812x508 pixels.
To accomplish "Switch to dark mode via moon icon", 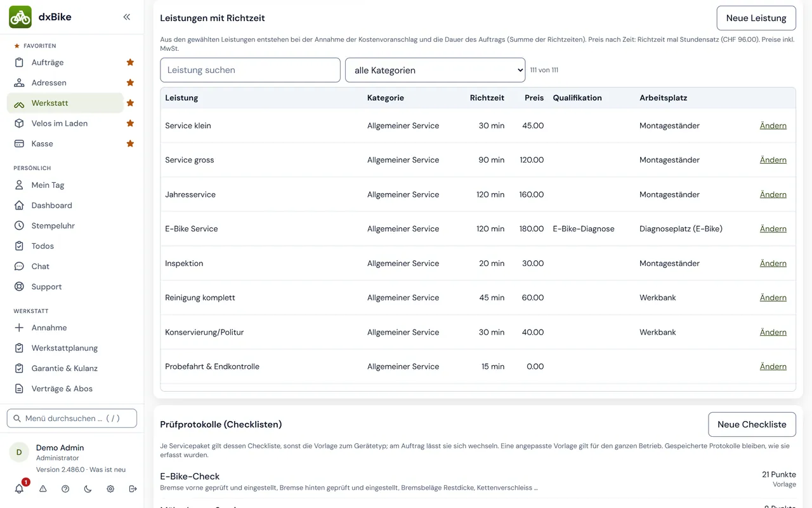I will [x=88, y=489].
